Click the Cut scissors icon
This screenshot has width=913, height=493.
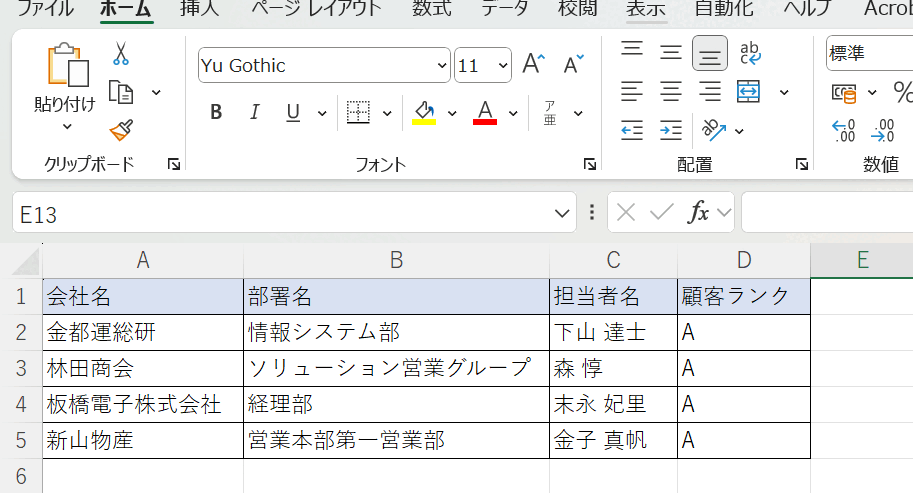(x=121, y=54)
